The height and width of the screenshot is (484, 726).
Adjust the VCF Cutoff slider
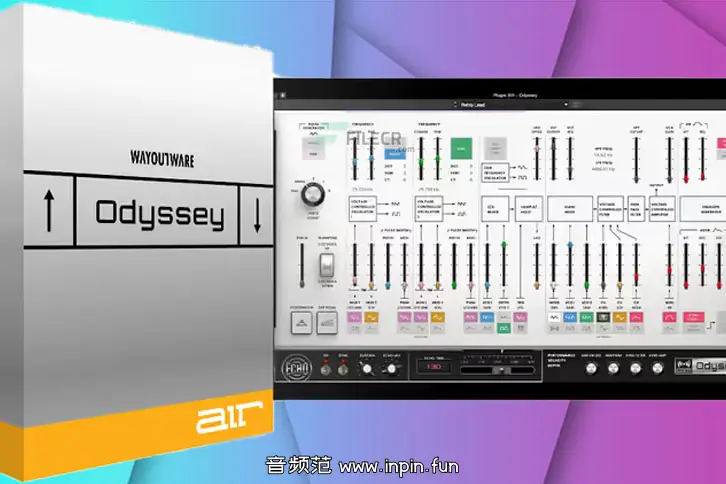[553, 158]
